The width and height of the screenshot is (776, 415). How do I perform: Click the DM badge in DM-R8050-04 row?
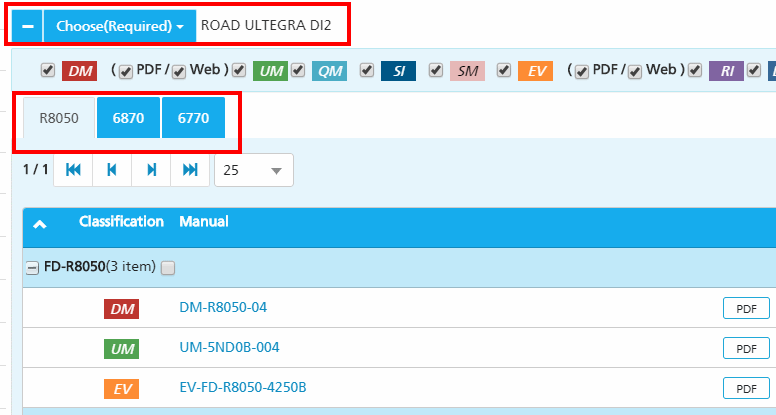[x=121, y=309]
